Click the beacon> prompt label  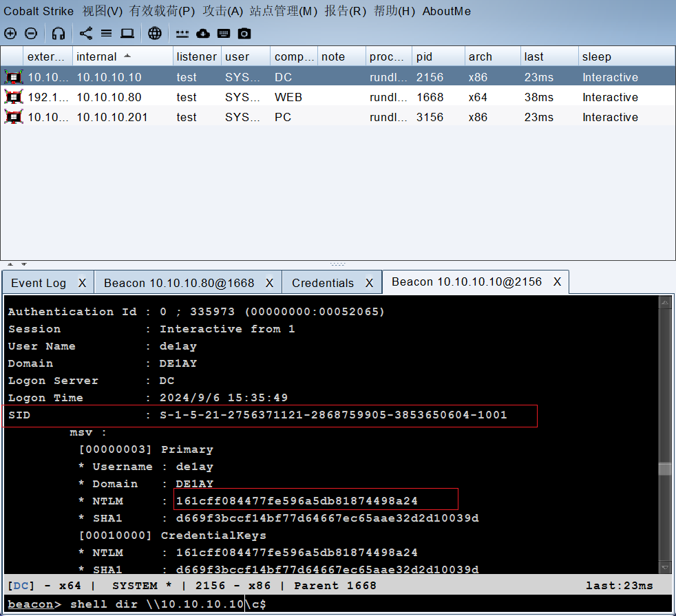point(34,604)
